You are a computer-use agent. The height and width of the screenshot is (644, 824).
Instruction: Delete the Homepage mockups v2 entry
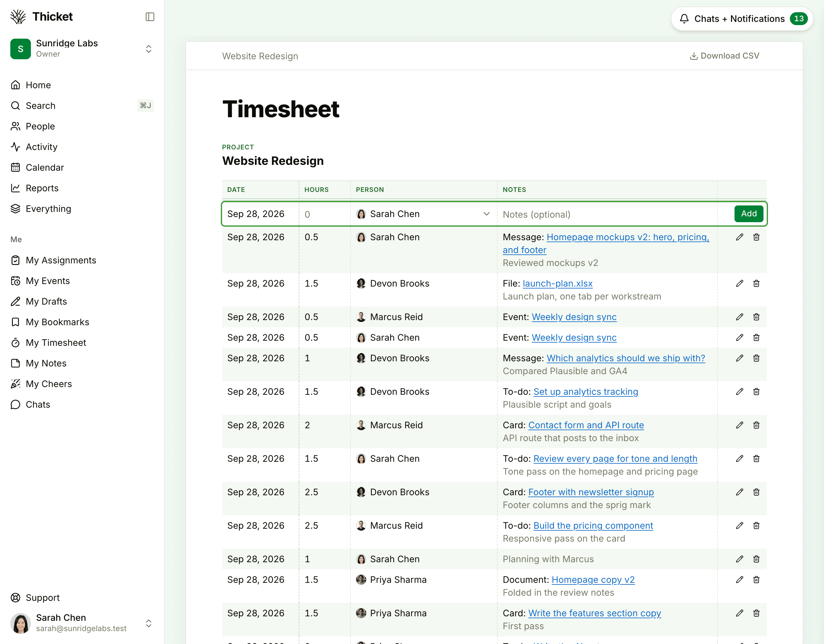[x=756, y=237]
